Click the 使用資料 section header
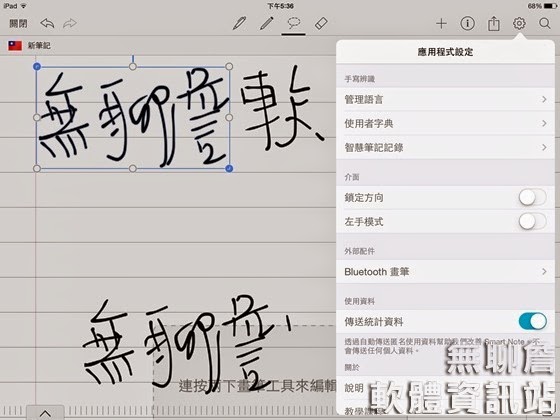This screenshot has width=560, height=420. point(360,301)
